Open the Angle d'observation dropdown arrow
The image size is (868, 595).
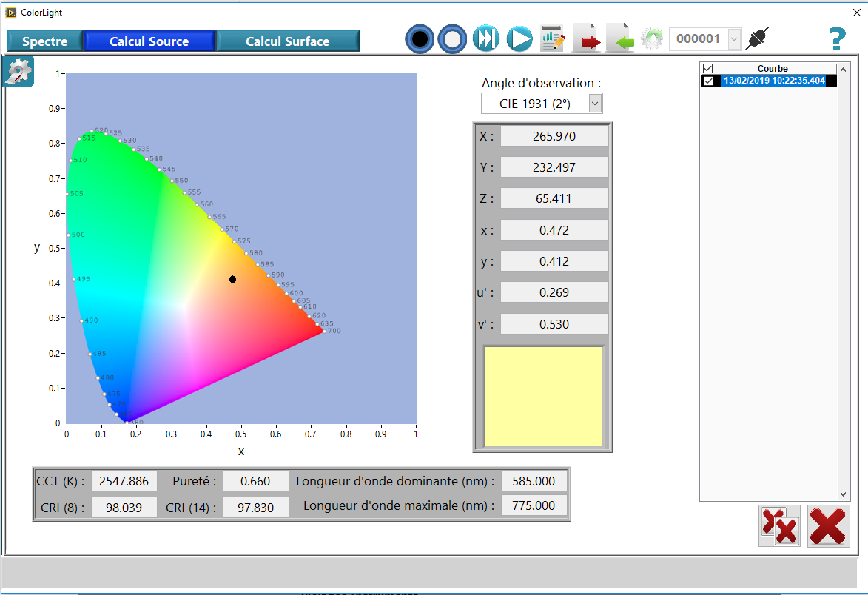tap(594, 104)
